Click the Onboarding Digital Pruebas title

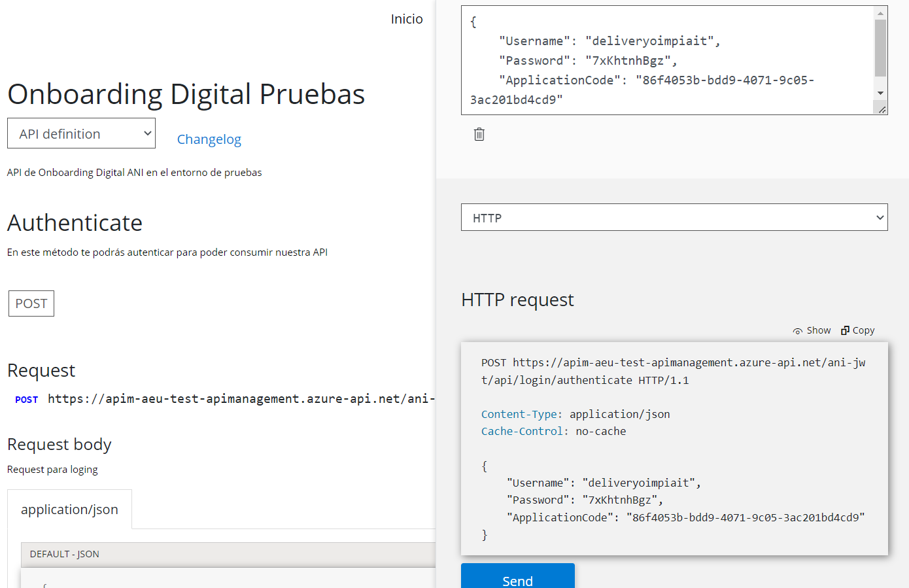186,94
